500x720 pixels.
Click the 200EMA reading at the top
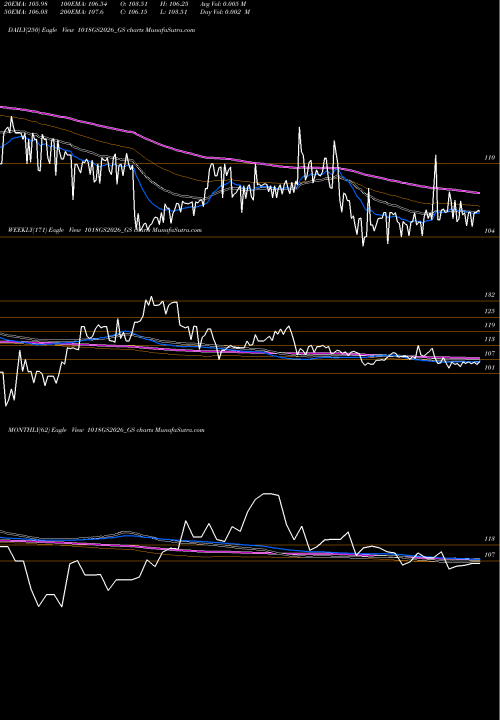[x=82, y=12]
